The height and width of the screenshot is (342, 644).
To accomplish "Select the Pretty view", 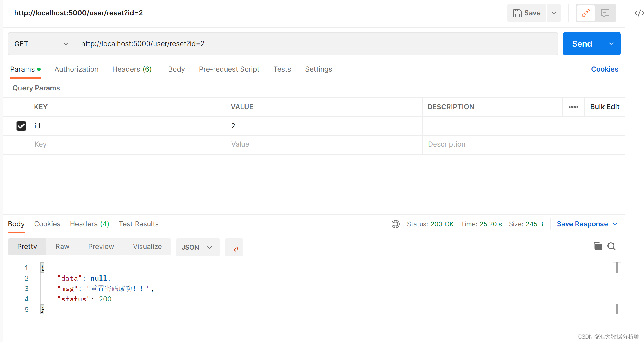I will (27, 247).
